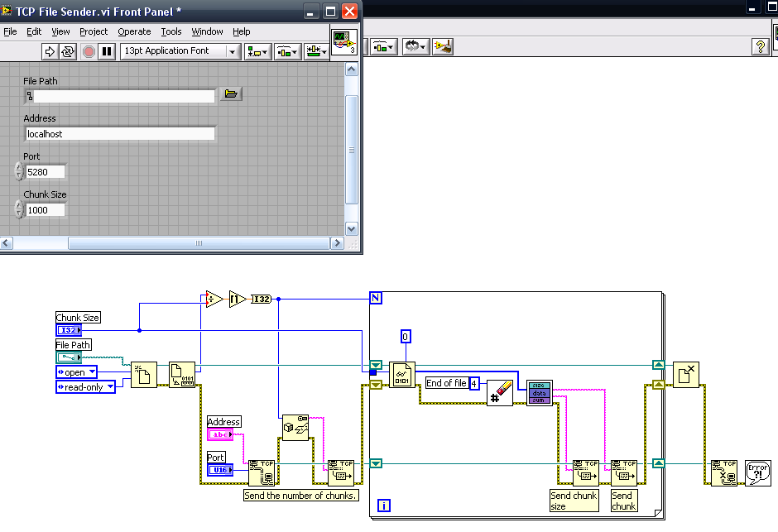778x532 pixels.
Task: Click the Run Continuously button
Action: click(67, 51)
